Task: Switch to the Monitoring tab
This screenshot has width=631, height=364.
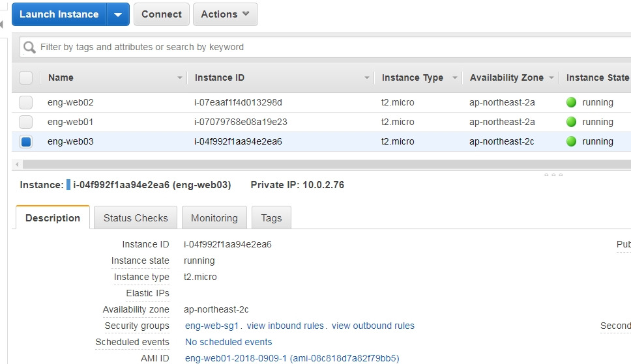Action: 214,218
